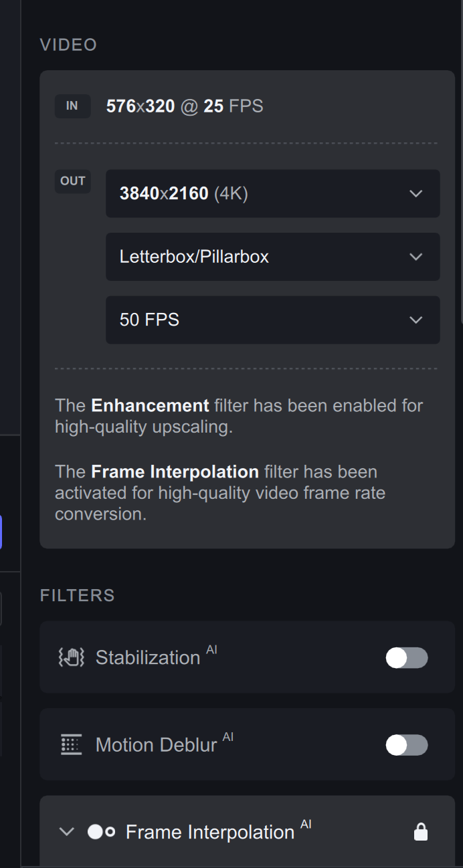Screen dimensions: 463x868
Task: Open the 50 FPS output dropdown
Action: 272,320
